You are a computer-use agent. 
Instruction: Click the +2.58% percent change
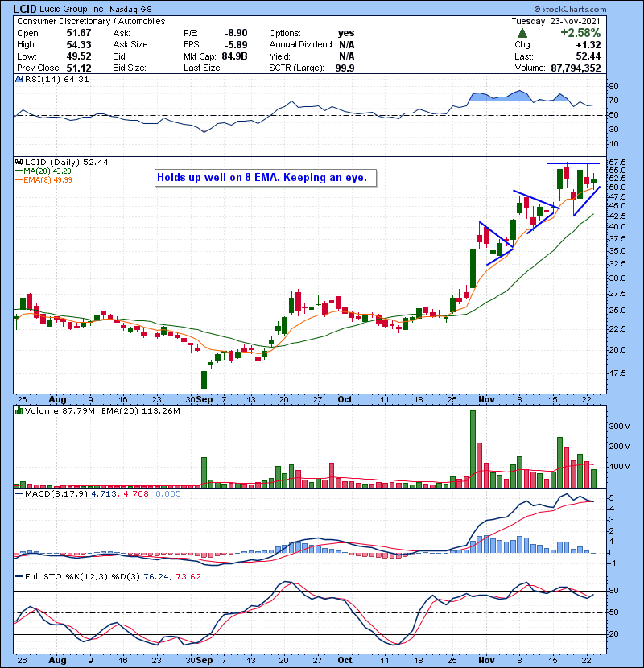(x=580, y=33)
